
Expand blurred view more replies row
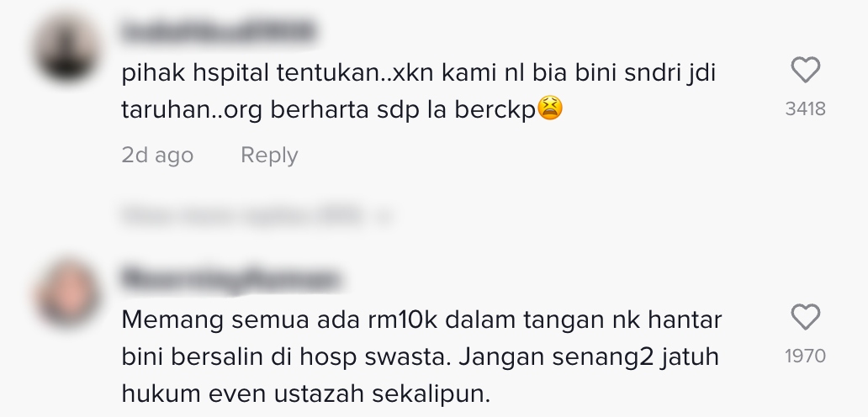pos(257,216)
